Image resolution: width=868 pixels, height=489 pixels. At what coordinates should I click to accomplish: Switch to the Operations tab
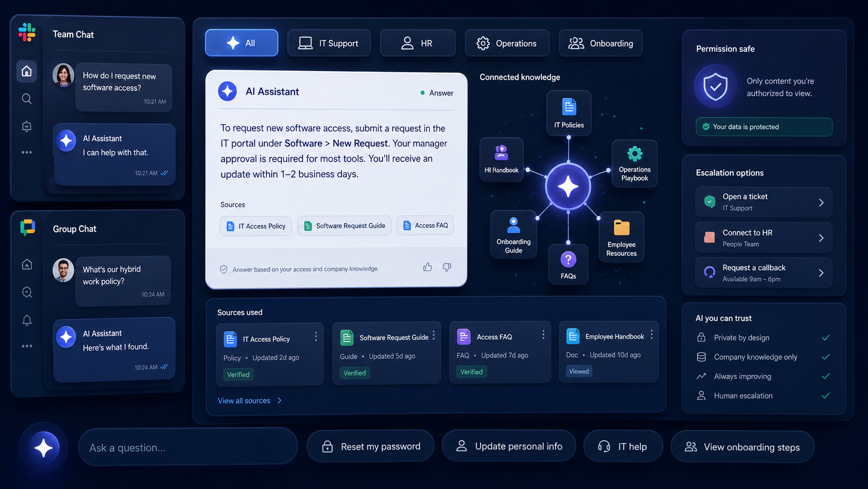tap(507, 43)
